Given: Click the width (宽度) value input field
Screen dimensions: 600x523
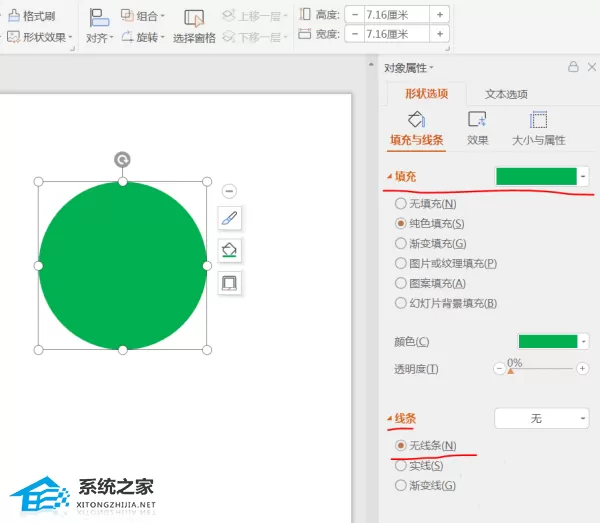Looking at the screenshot, I should (x=396, y=34).
